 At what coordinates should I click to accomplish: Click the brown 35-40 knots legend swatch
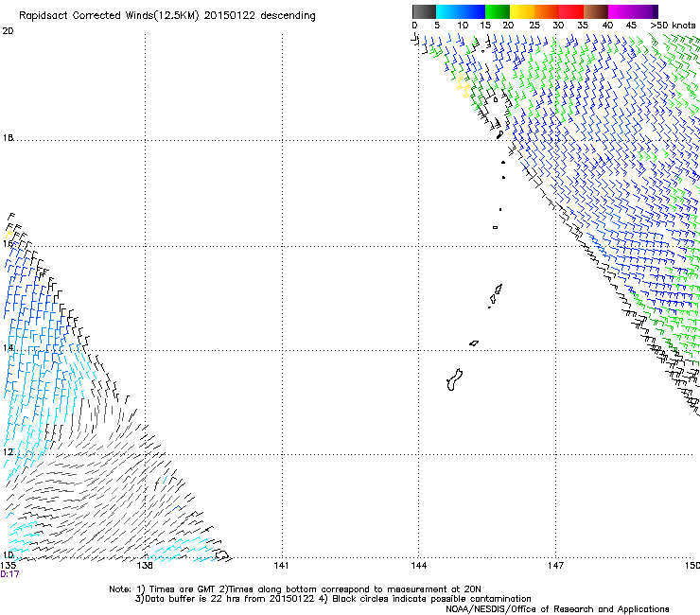[x=596, y=11]
